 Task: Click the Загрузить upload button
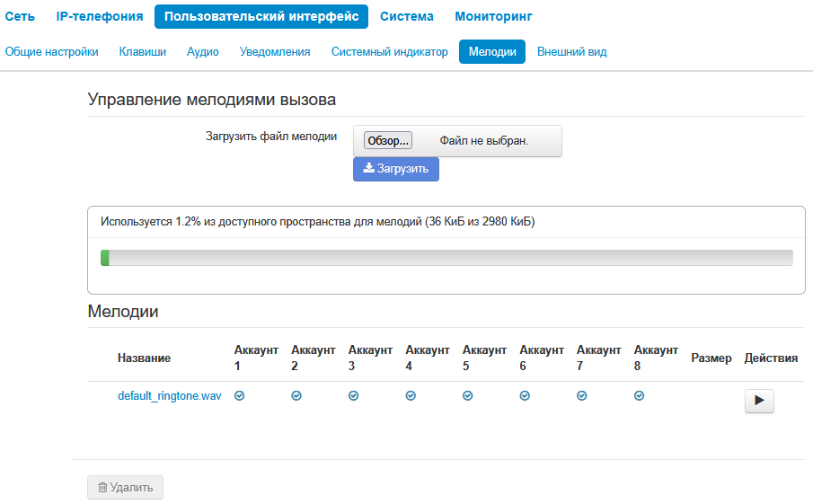pos(396,169)
